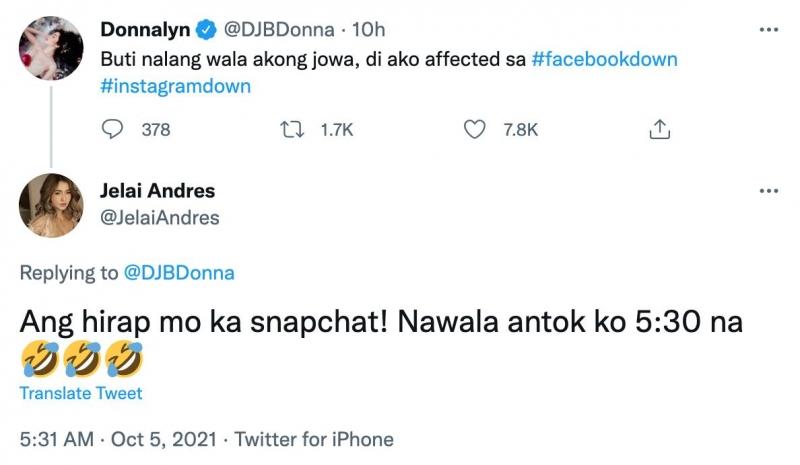Click the reply icon on Donnalyn's tweet
The height and width of the screenshot is (465, 800).
coord(113,130)
